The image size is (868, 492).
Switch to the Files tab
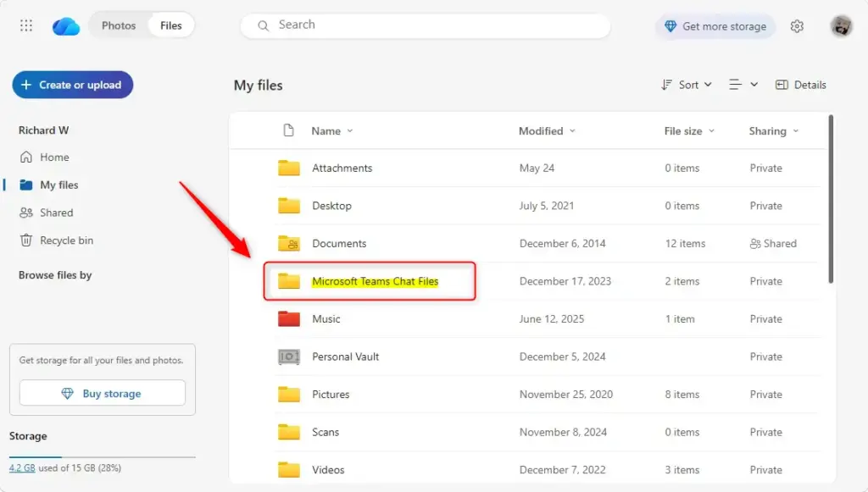171,25
